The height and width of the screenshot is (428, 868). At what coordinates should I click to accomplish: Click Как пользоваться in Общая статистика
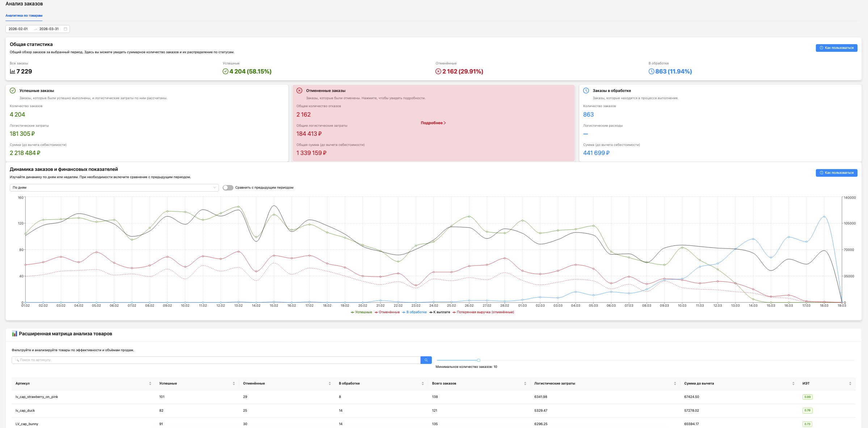coord(836,48)
